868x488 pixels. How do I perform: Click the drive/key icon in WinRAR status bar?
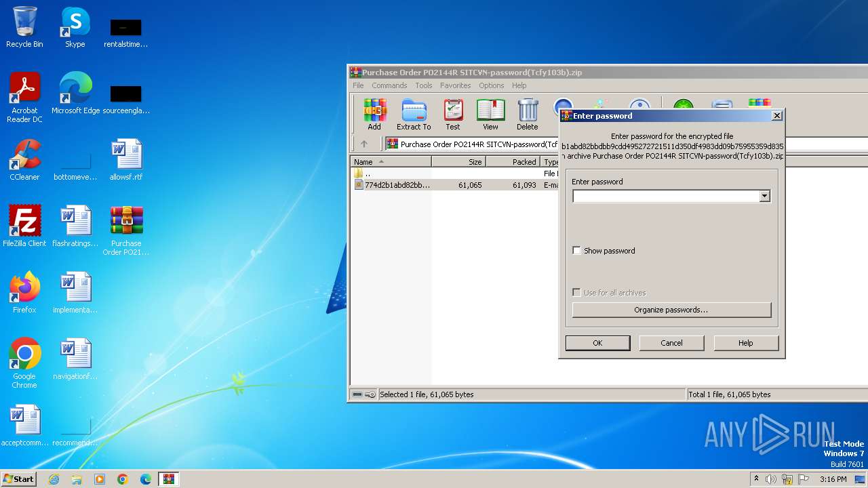coord(364,394)
